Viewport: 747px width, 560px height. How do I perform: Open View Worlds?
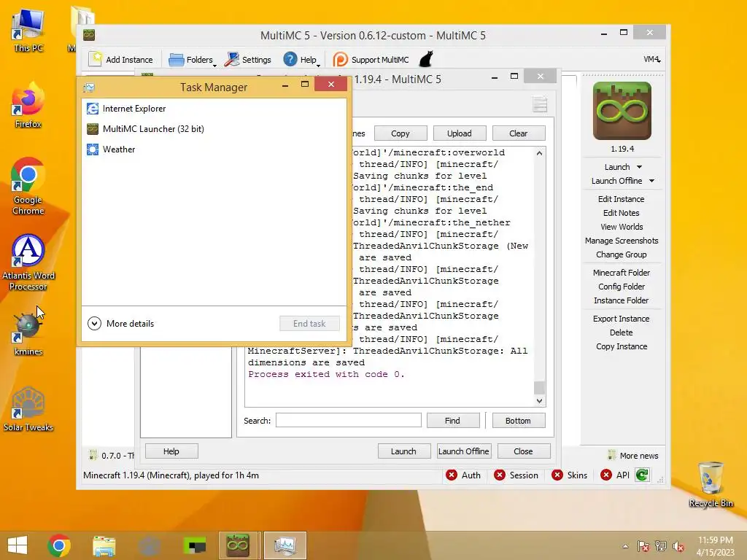coord(622,227)
